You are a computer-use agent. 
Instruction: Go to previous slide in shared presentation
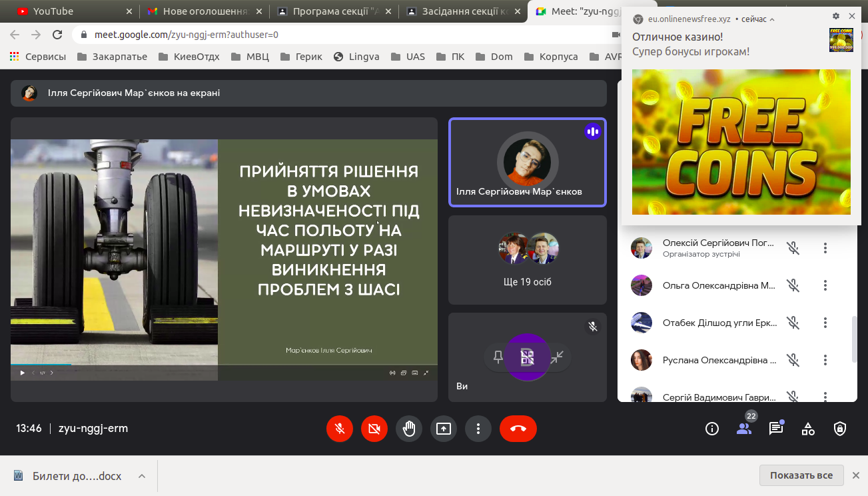click(x=33, y=373)
